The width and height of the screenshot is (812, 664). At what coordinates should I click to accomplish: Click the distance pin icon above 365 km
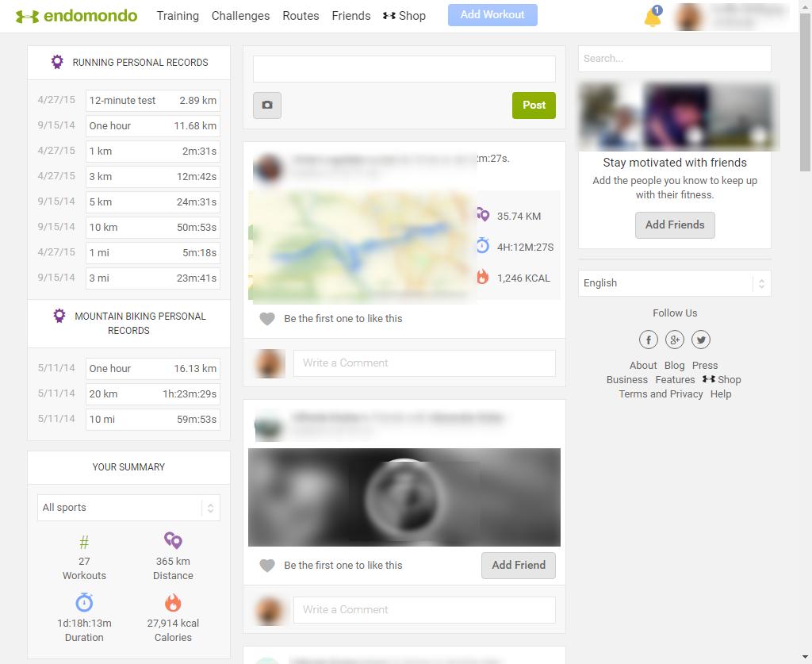pyautogui.click(x=173, y=540)
